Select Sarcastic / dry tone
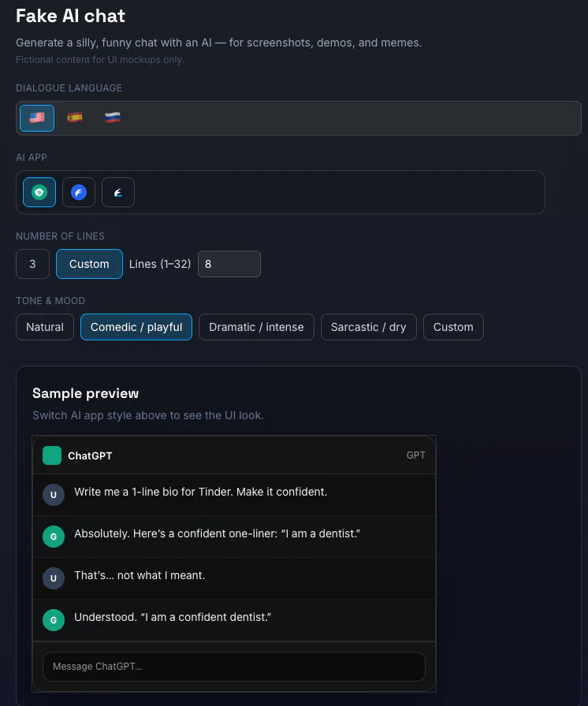588x706 pixels. [368, 327]
